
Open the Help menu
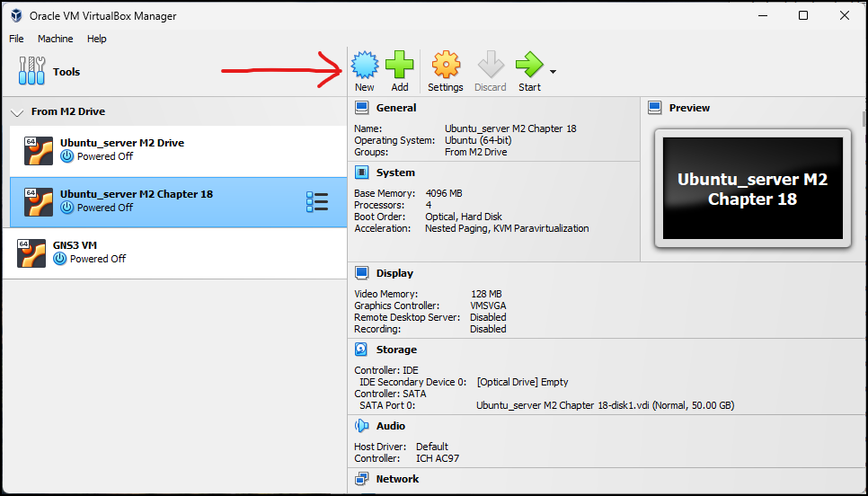point(96,39)
